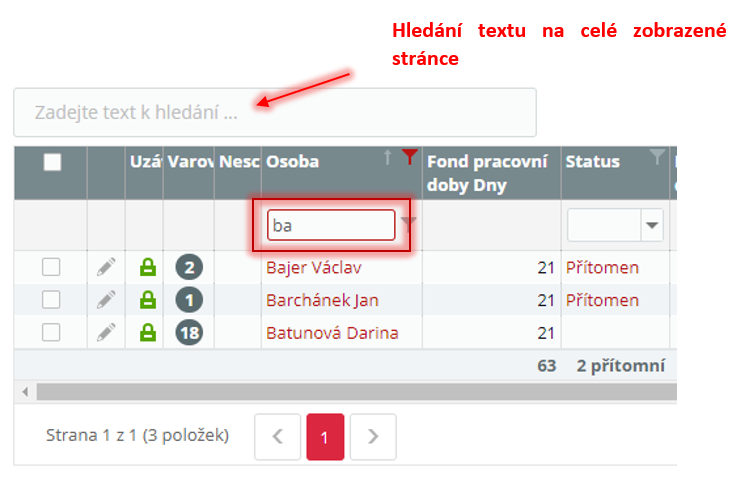
Task: Open warning badge showing 2
Action: tap(189, 267)
